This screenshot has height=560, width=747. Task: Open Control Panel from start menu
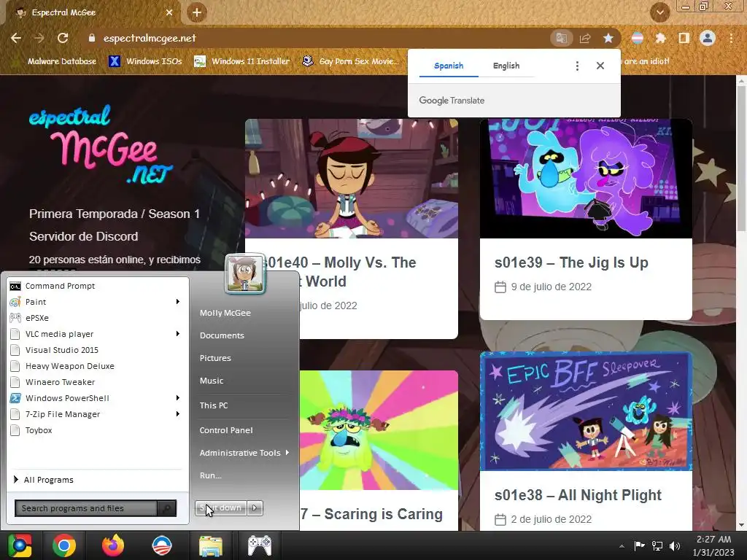click(x=226, y=430)
